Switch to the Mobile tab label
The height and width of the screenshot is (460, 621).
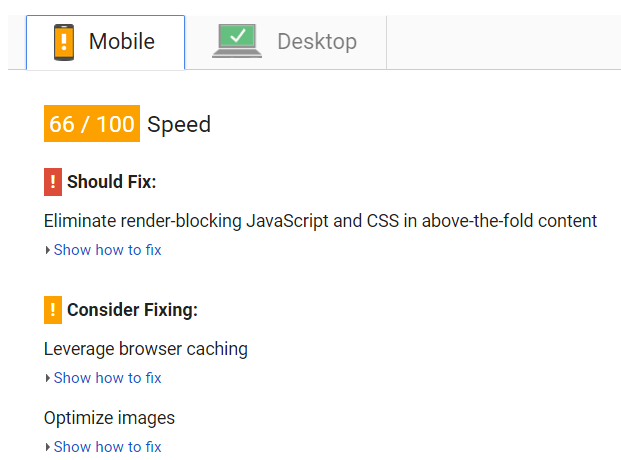122,42
